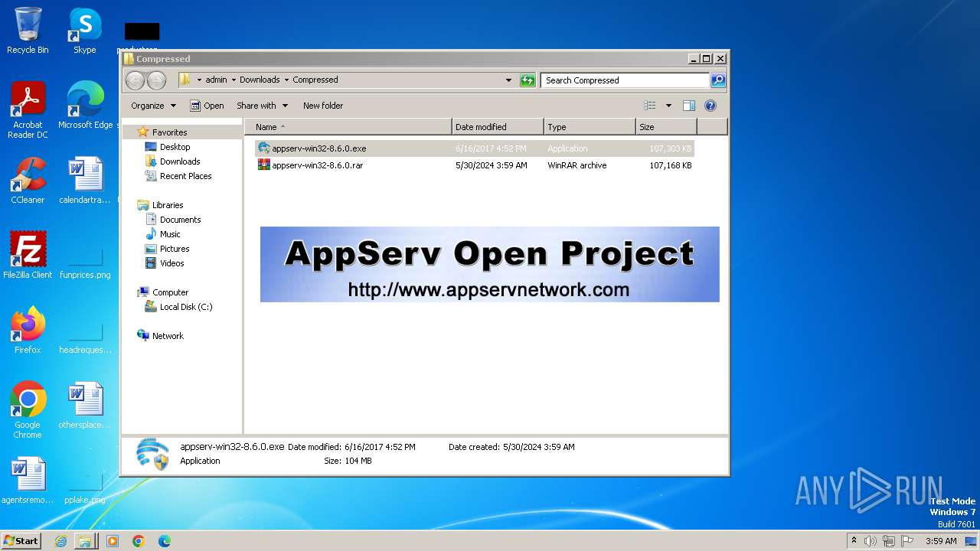Open Music library
This screenshot has width=980, height=551.
(x=170, y=234)
